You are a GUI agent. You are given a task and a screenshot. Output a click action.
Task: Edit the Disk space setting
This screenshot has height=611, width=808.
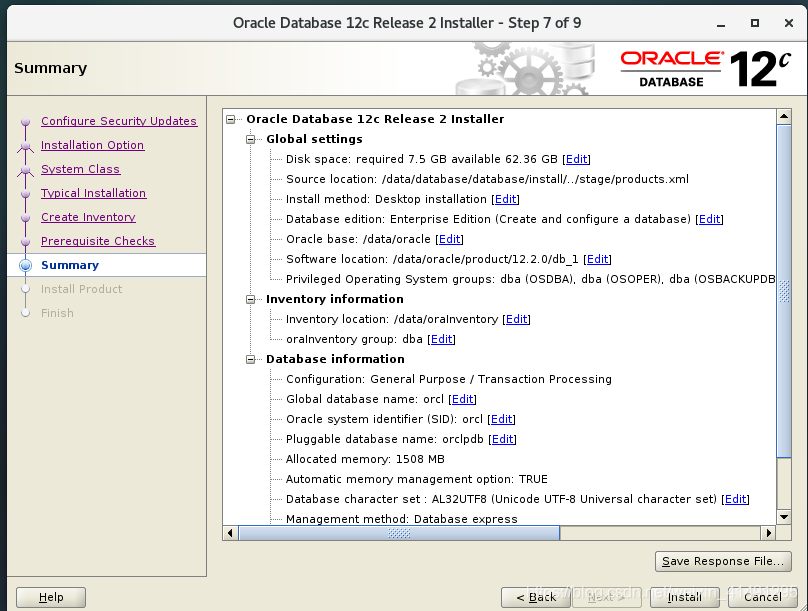576,159
